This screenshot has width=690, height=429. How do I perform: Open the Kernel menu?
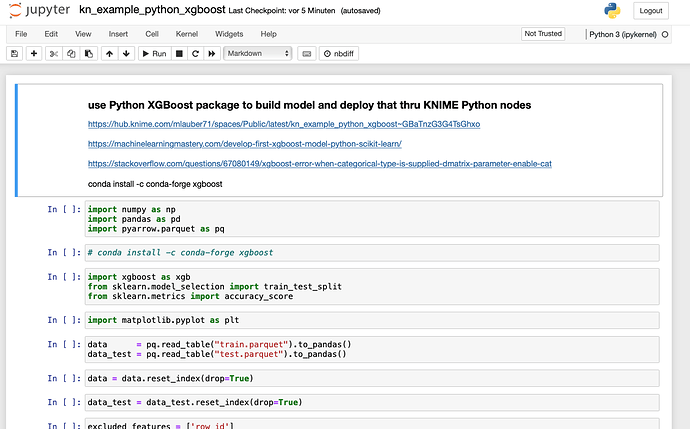pos(187,34)
